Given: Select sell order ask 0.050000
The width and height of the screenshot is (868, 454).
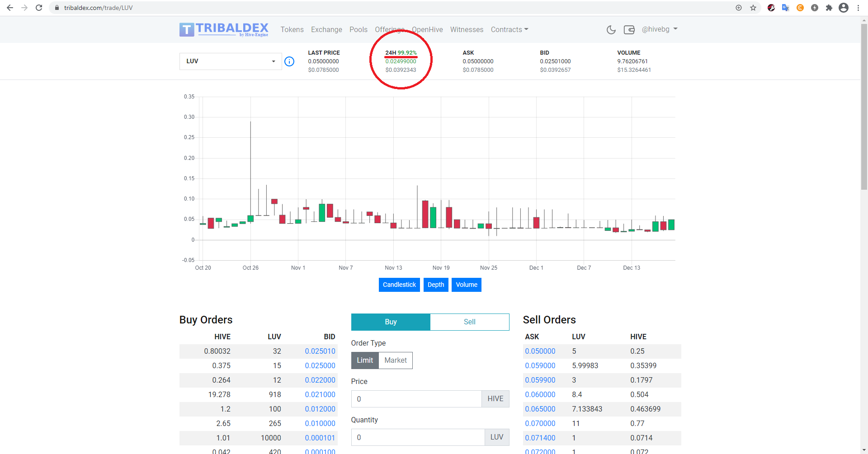Looking at the screenshot, I should (540, 351).
